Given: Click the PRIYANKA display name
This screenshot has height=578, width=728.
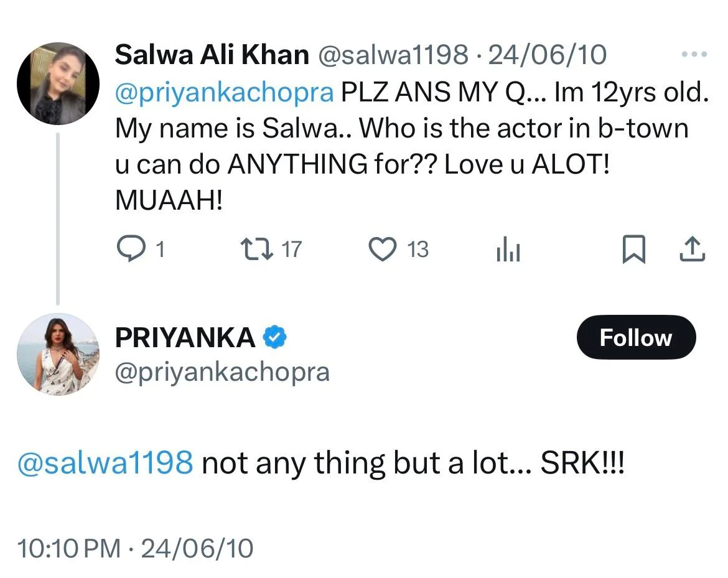Looking at the screenshot, I should pyautogui.click(x=185, y=338).
